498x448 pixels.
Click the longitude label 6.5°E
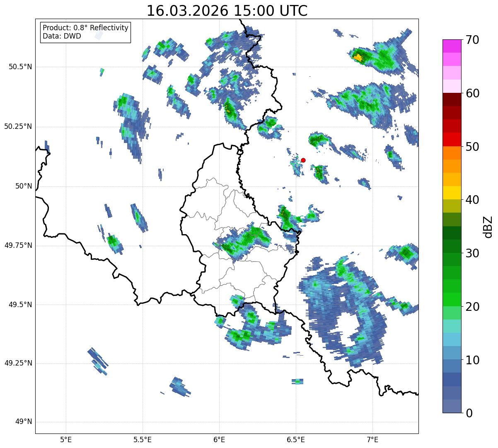click(296, 439)
